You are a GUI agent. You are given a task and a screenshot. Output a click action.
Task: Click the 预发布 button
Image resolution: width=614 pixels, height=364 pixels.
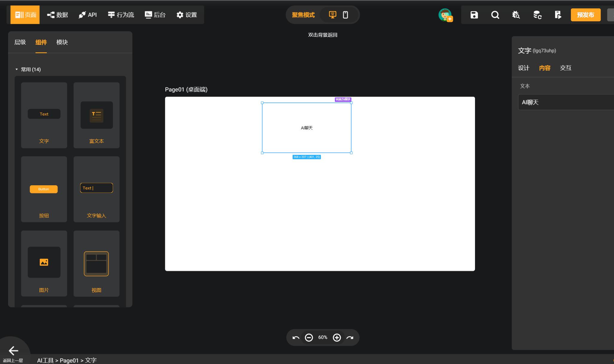[x=585, y=15]
